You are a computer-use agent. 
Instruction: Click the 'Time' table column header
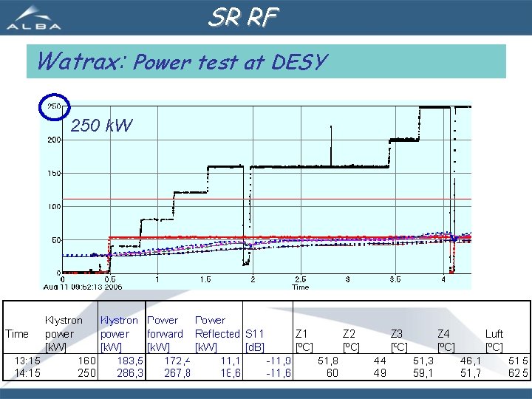16,334
